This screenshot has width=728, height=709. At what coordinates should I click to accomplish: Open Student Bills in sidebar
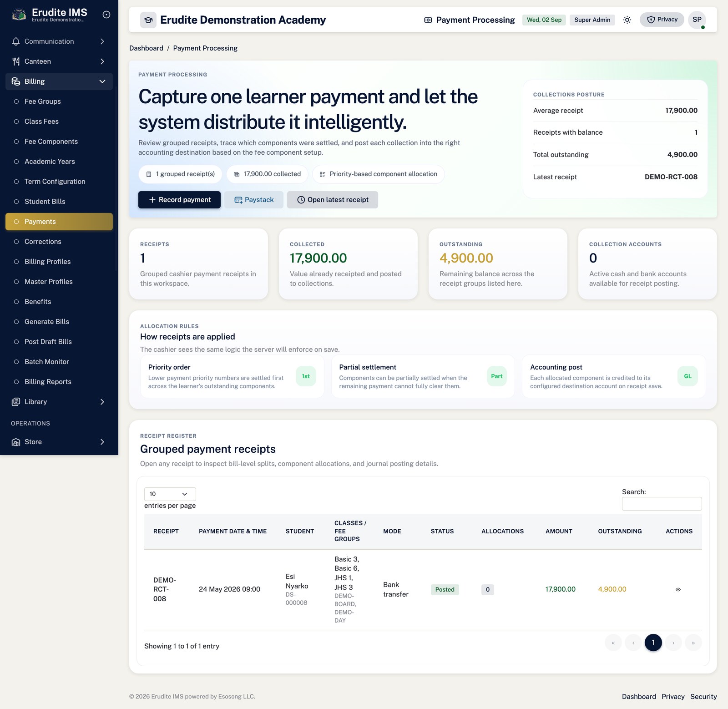[59, 202]
